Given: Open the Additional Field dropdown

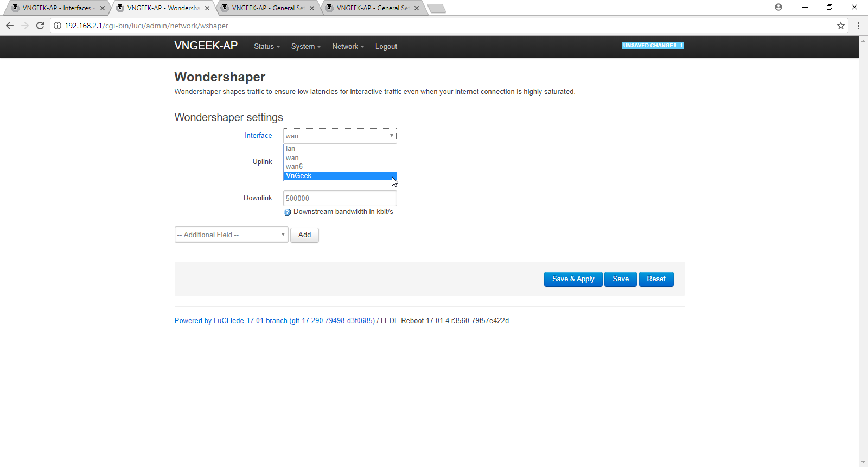Looking at the screenshot, I should coord(232,235).
